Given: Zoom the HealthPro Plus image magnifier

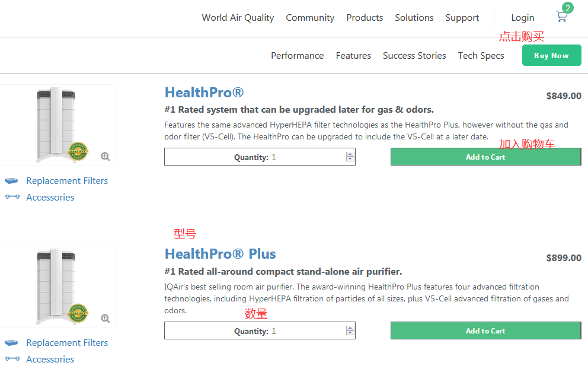Looking at the screenshot, I should click(x=106, y=319).
